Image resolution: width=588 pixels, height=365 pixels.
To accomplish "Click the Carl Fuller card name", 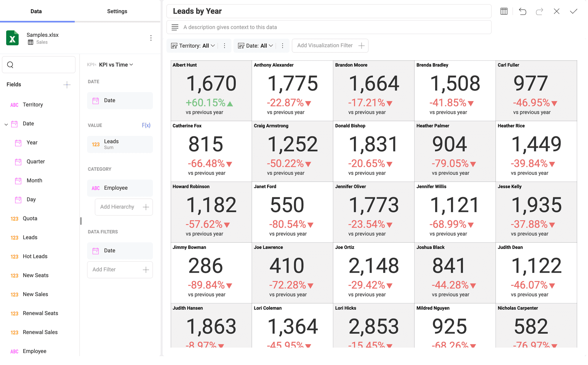I will [x=508, y=65].
